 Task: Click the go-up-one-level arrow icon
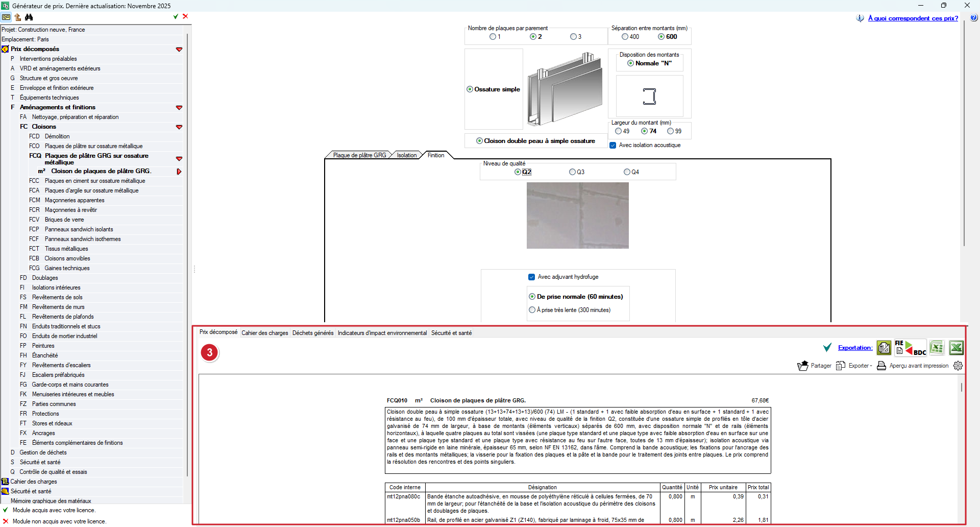click(18, 17)
